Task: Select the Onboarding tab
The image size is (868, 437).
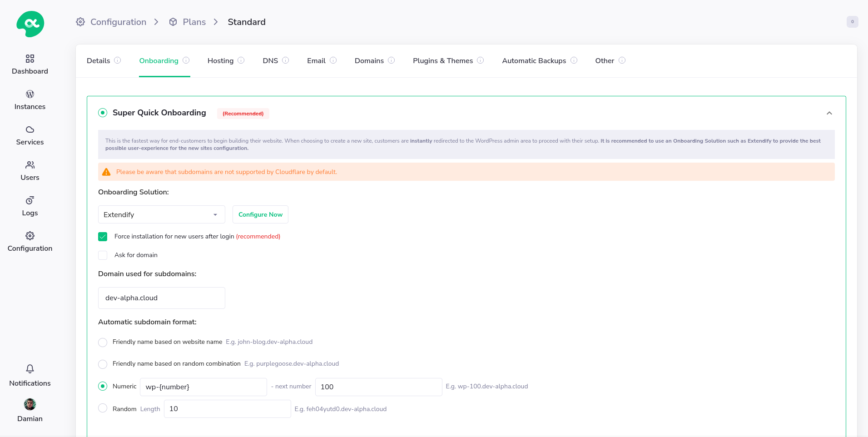Action: coord(159,61)
